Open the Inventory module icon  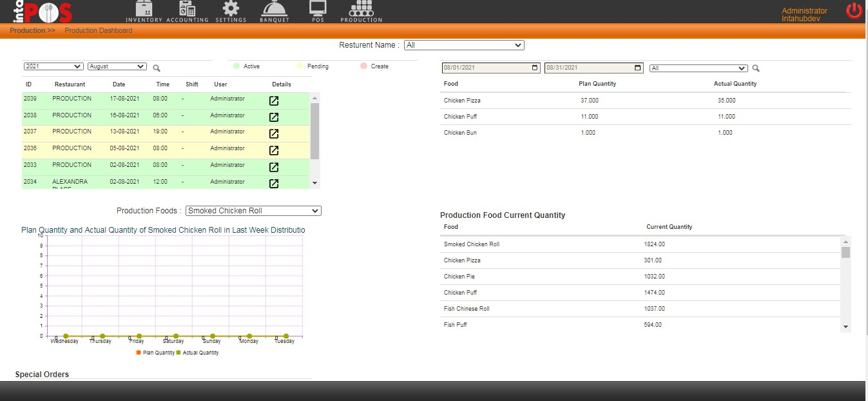pyautogui.click(x=144, y=11)
